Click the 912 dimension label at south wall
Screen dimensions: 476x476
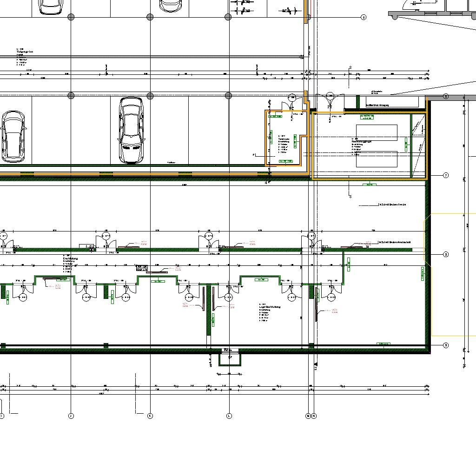227,350
